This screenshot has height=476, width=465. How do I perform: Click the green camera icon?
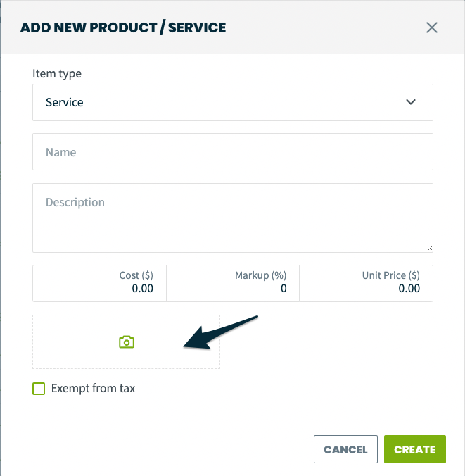click(x=127, y=342)
